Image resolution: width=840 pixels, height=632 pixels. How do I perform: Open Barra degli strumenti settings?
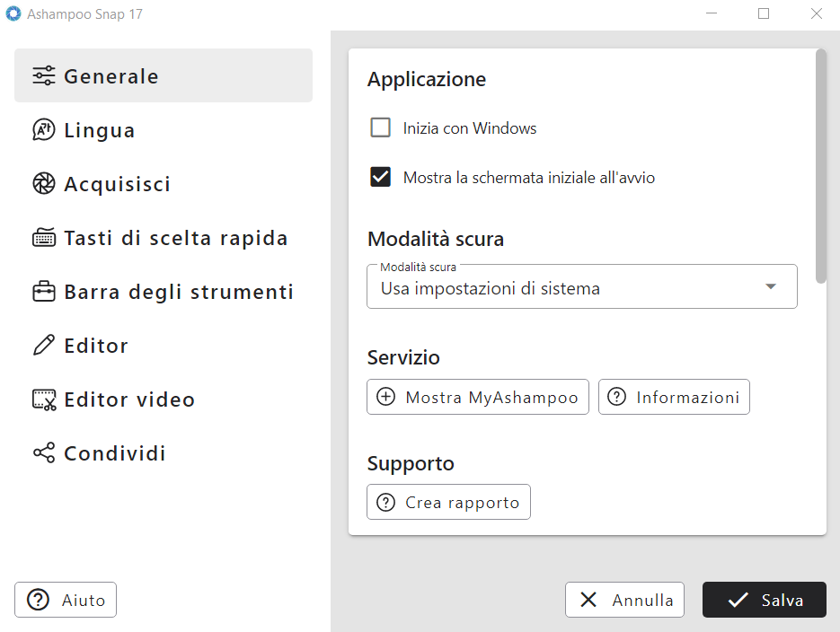point(164,292)
